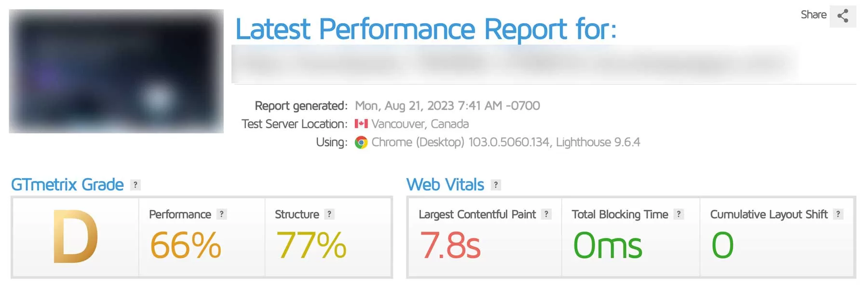Click the 7.8s Largest Contentful Paint value
868x302 pixels.
[450, 245]
